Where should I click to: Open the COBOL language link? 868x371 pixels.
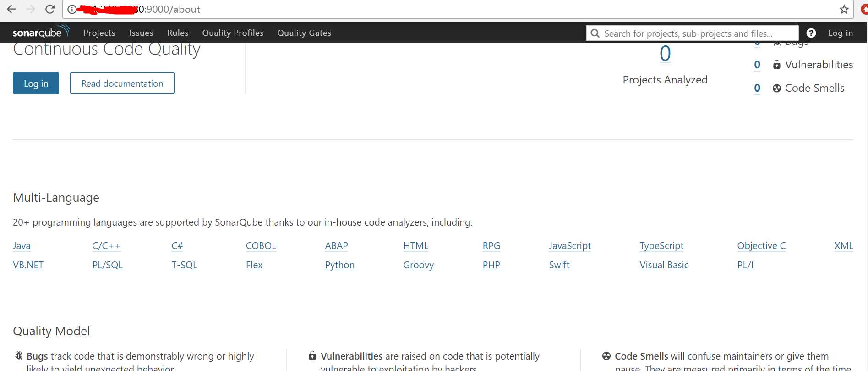(x=261, y=246)
